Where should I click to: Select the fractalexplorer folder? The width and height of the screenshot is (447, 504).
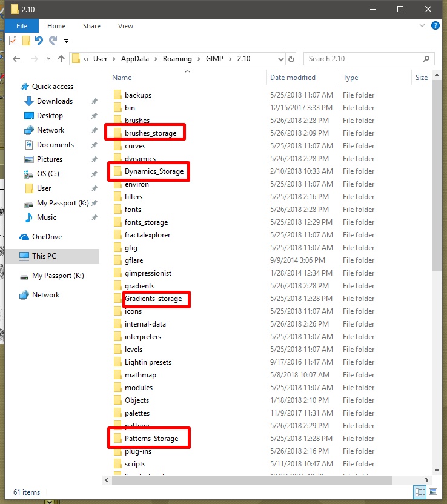[x=148, y=235]
